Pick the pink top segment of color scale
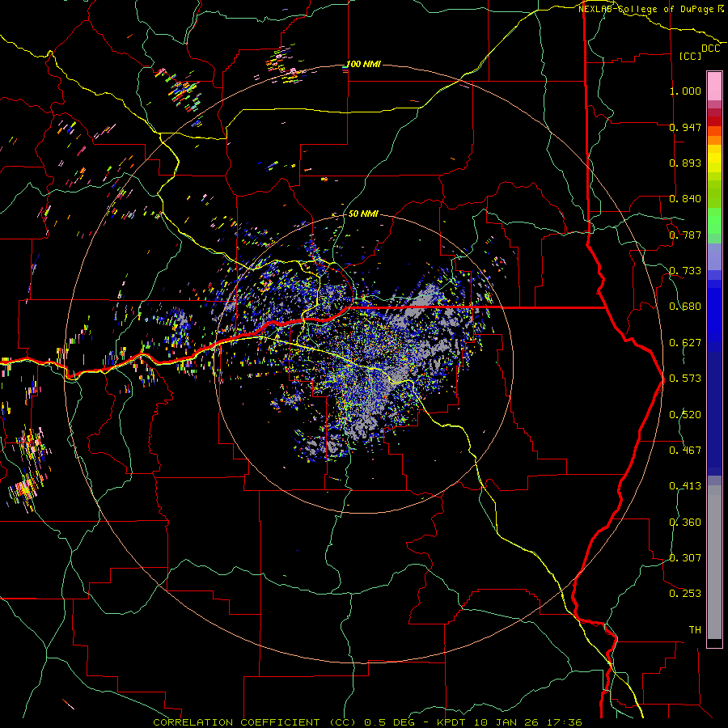Screen dimensions: 728x728 714,86
